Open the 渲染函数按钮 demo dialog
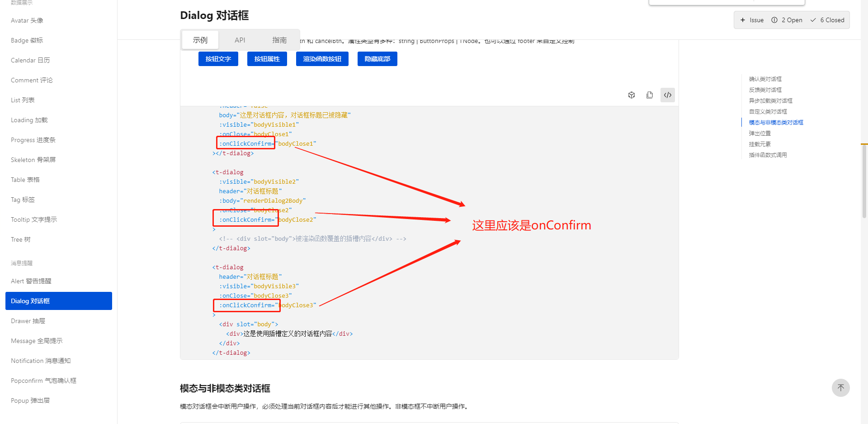 (x=322, y=58)
